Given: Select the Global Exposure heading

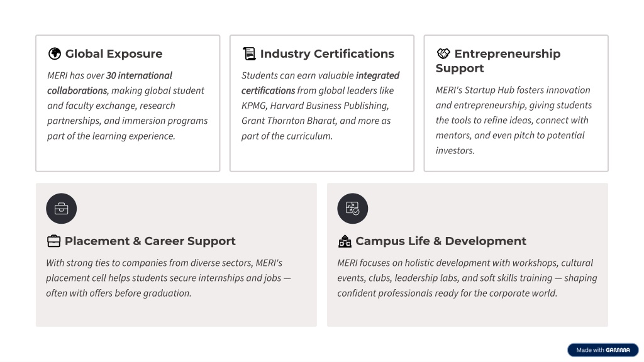Looking at the screenshot, I should pyautogui.click(x=114, y=54).
